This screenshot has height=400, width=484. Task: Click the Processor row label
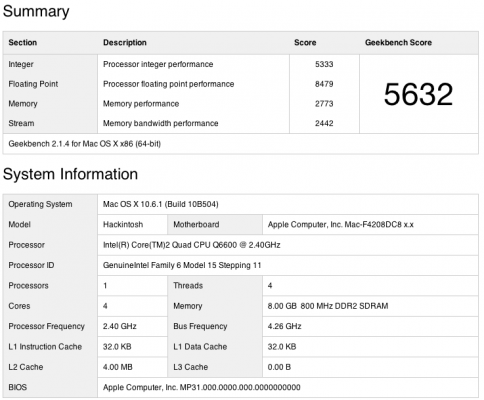(x=27, y=245)
